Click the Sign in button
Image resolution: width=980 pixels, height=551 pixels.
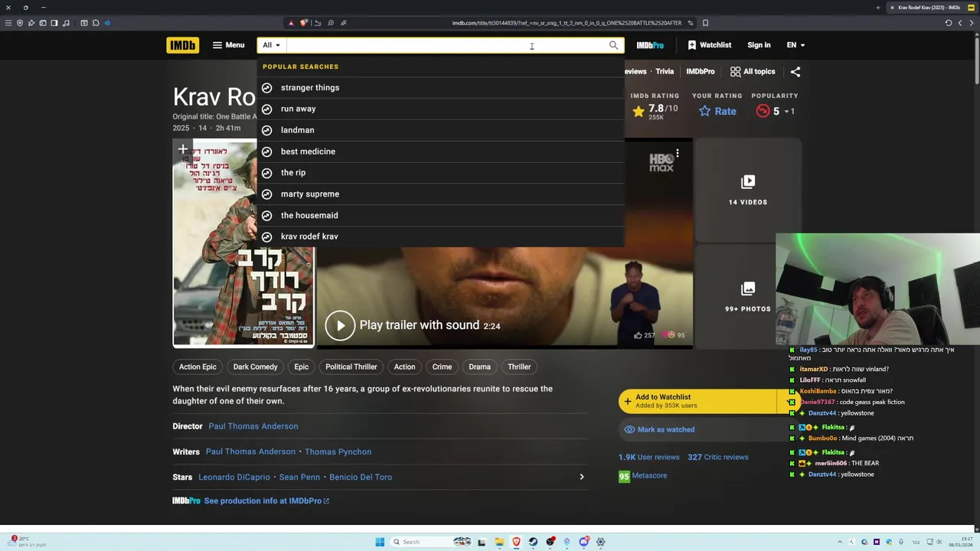pyautogui.click(x=759, y=45)
